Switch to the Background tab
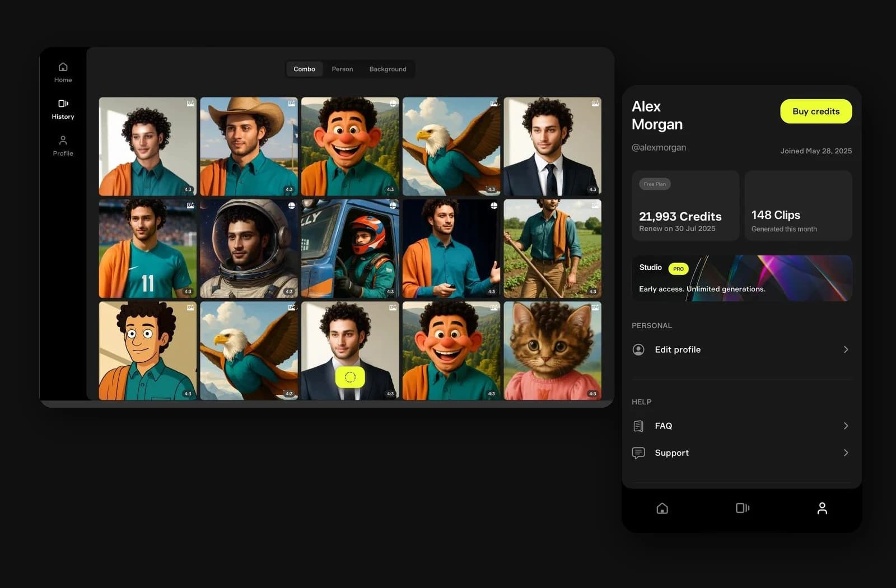The height and width of the screenshot is (588, 896). 388,69
